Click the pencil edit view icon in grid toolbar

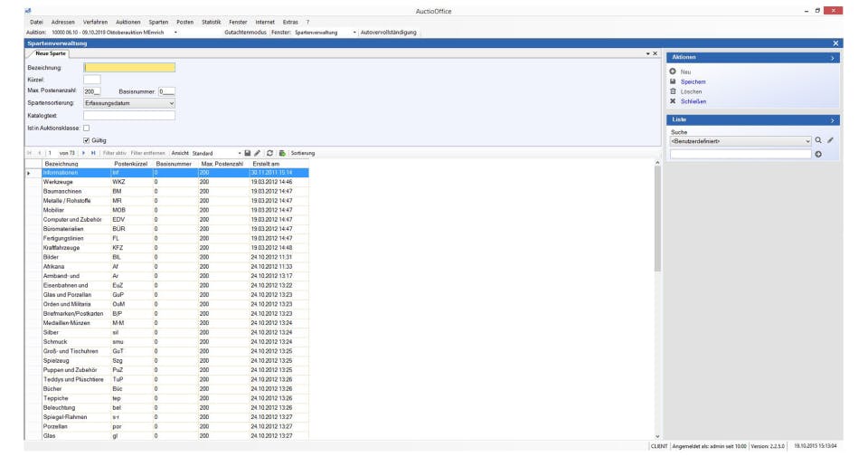(257, 153)
